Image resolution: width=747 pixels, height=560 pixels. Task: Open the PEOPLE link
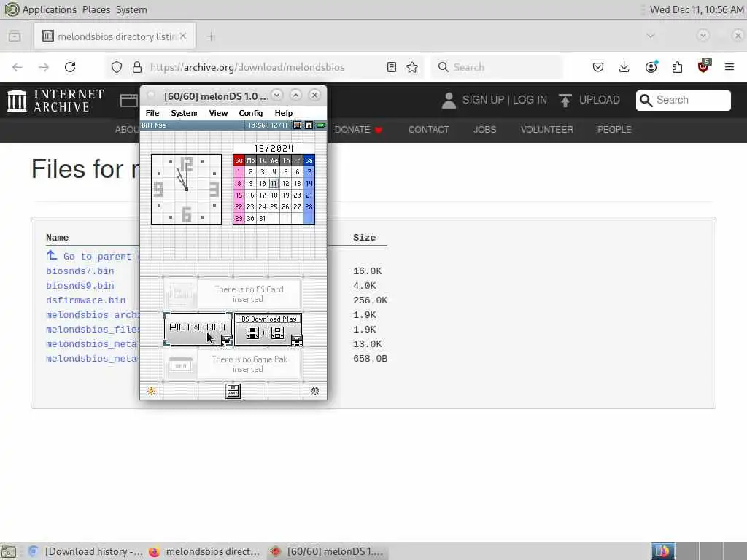point(614,130)
